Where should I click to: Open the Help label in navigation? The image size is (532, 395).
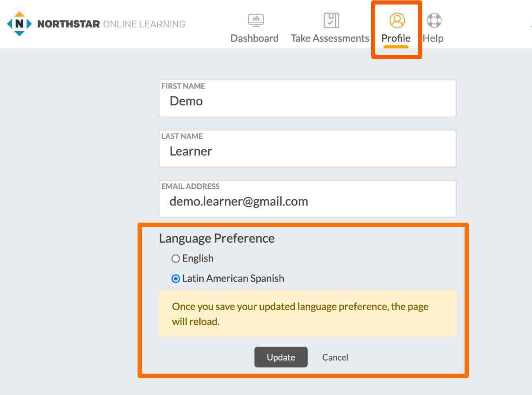tap(433, 38)
